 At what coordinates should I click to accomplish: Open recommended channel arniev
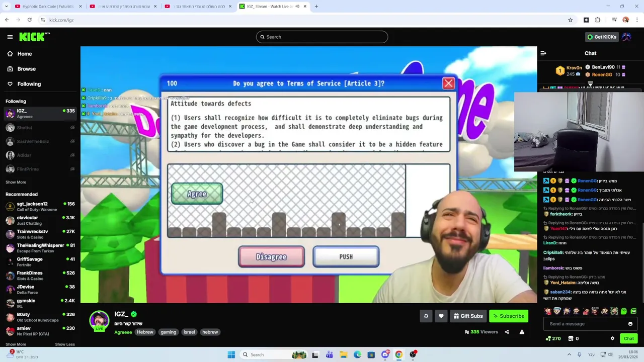tap(40, 331)
